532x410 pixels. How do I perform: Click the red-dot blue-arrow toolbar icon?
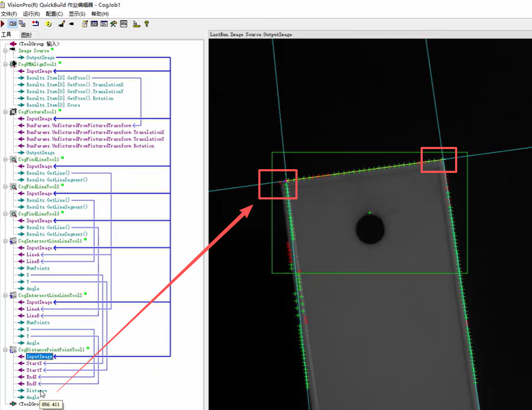pyautogui.click(x=36, y=24)
